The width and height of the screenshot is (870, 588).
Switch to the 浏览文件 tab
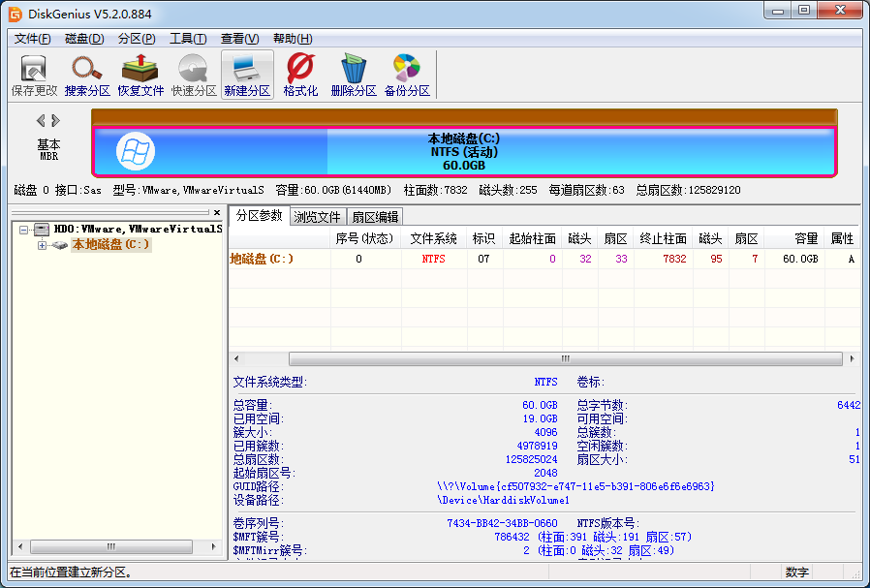point(318,216)
